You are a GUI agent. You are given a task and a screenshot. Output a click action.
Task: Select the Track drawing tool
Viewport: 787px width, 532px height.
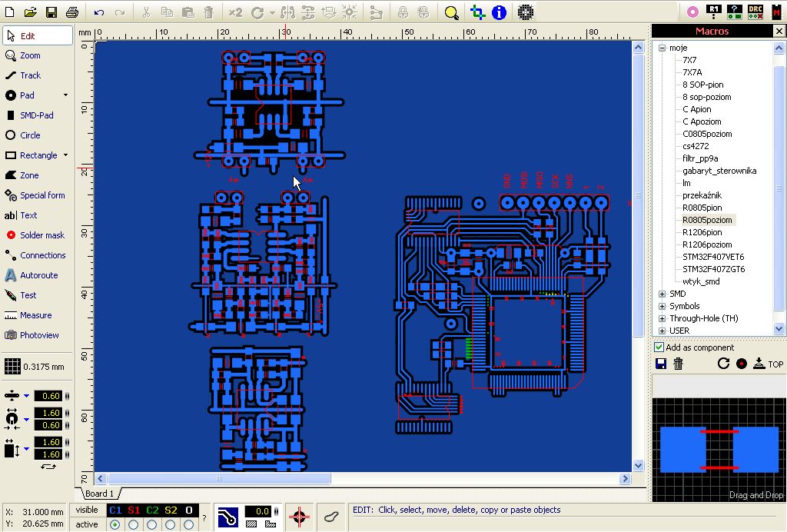click(x=31, y=75)
